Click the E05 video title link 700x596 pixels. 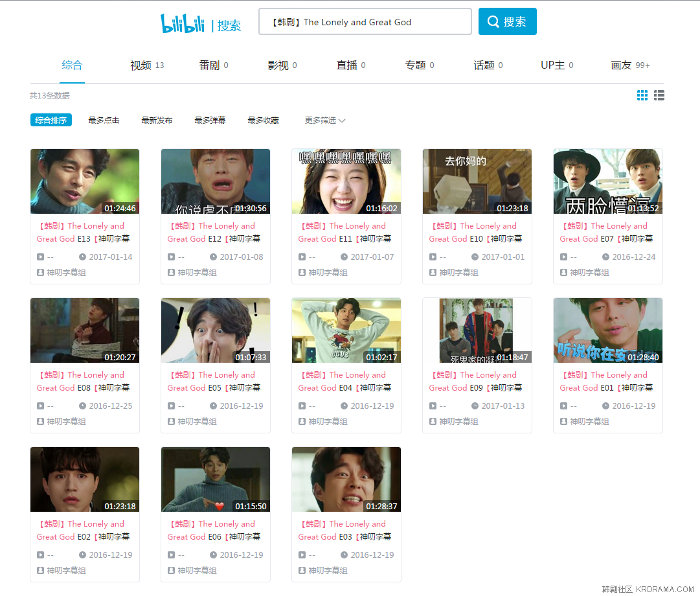click(214, 381)
